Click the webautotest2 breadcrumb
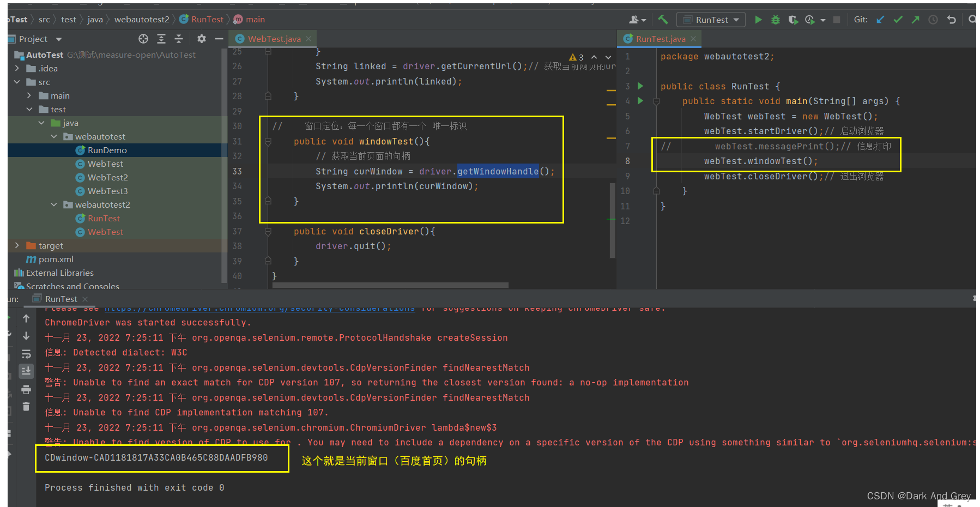 point(142,20)
